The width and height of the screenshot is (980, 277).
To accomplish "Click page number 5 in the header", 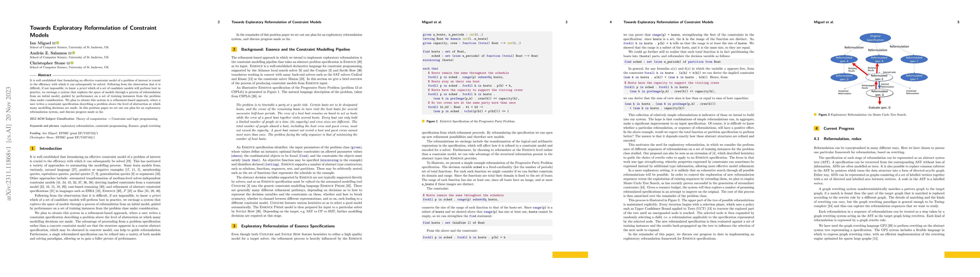I will 958,22.
